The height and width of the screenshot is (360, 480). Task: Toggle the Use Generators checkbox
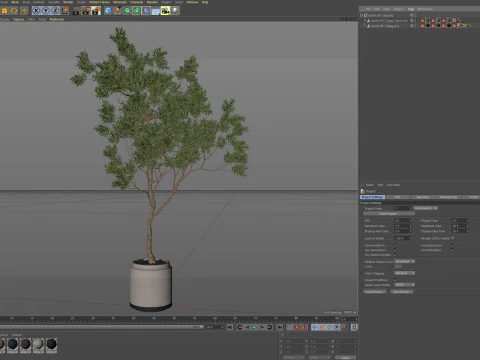tap(396, 250)
